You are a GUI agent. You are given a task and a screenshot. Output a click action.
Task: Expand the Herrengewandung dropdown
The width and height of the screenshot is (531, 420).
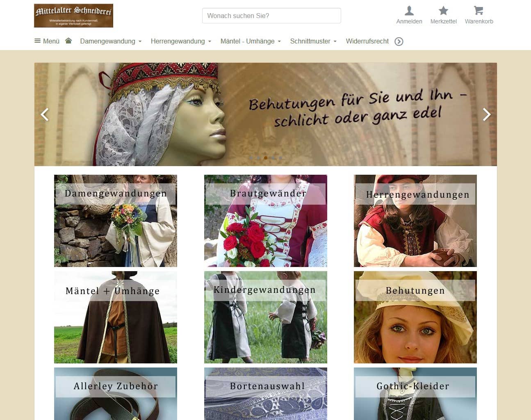(181, 41)
